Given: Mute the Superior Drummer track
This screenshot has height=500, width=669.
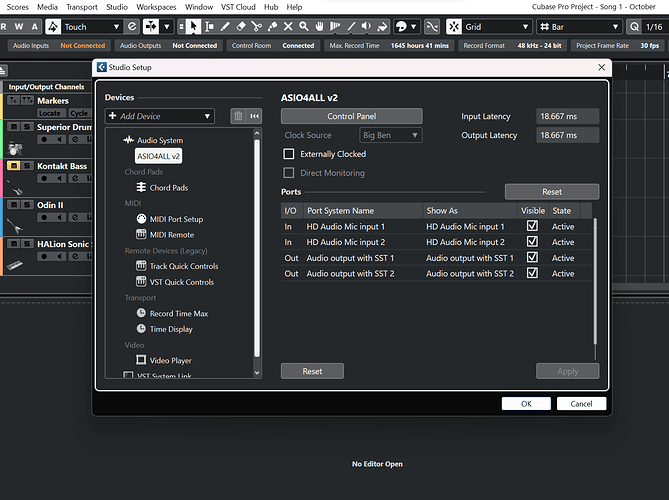Looking at the screenshot, I should click(14, 127).
